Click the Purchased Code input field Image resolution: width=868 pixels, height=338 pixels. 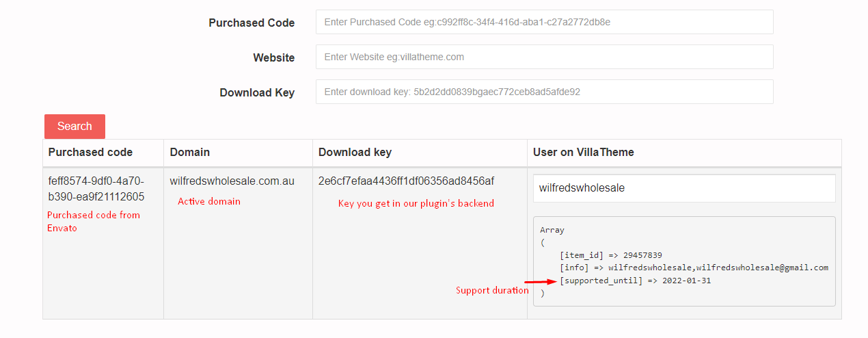tap(544, 22)
